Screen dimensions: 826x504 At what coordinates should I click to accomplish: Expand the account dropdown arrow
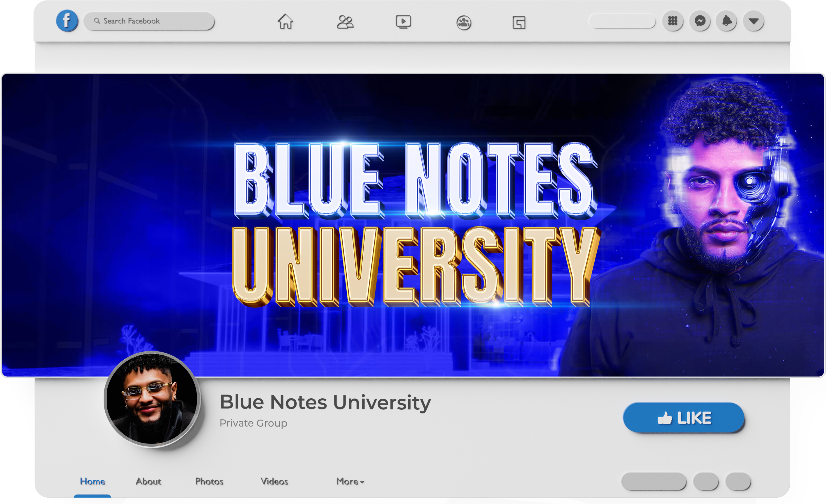[754, 21]
